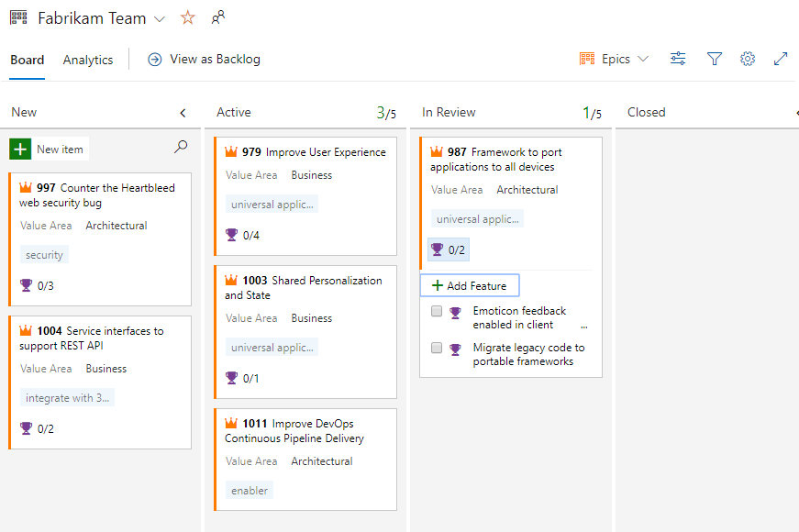Screen dimensions: 799x532
Task: Open board settings with the gear icon
Action: pos(748,58)
